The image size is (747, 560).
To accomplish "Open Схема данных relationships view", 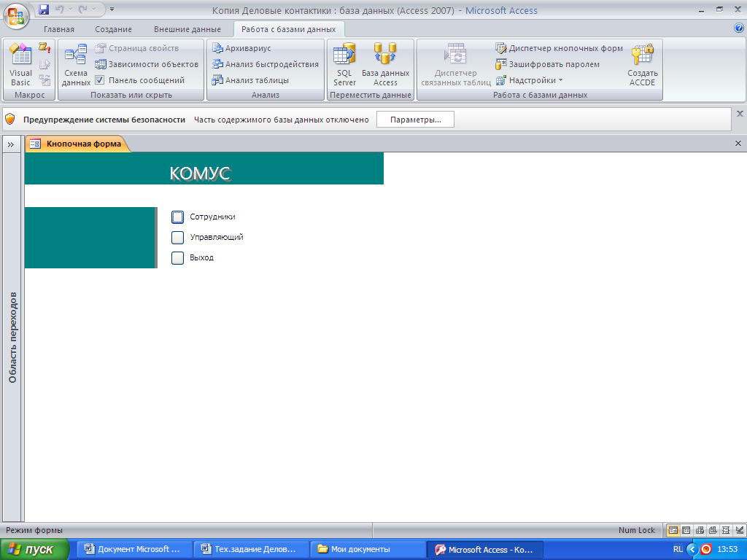I will [76, 65].
